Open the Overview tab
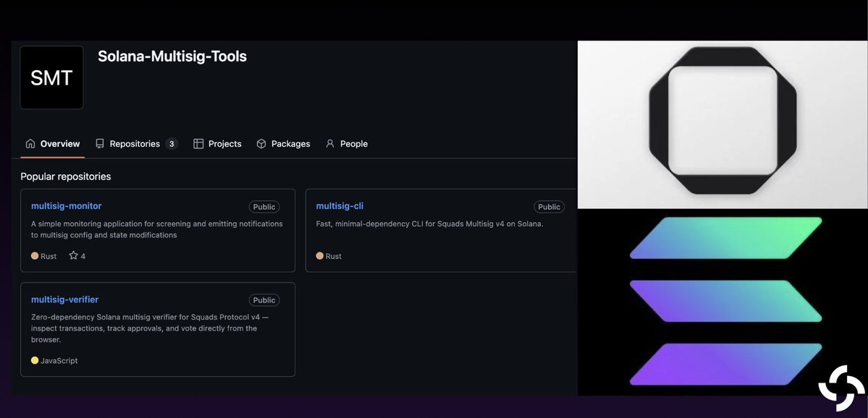 (53, 144)
